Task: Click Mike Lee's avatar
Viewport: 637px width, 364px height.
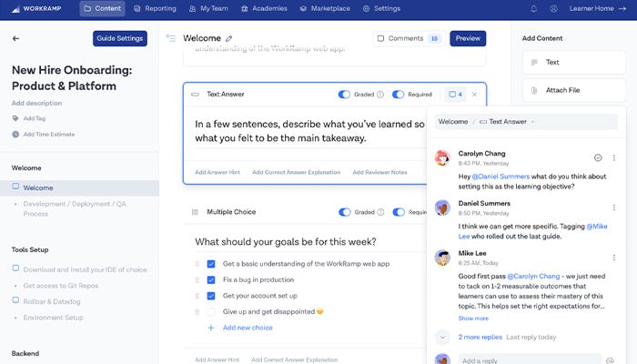Action: pos(442,258)
